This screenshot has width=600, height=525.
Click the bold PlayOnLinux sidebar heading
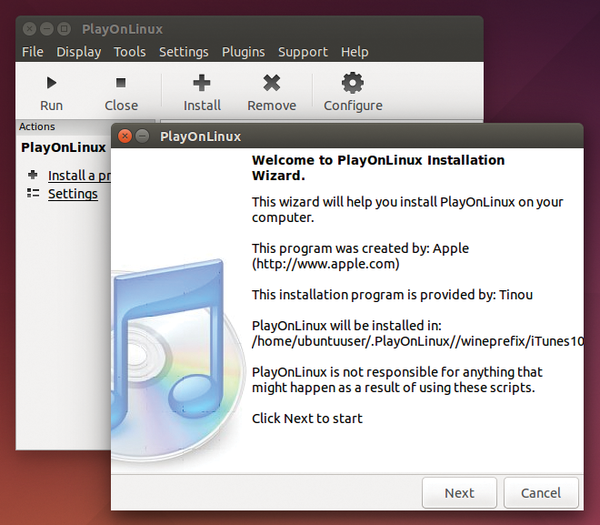tap(63, 147)
